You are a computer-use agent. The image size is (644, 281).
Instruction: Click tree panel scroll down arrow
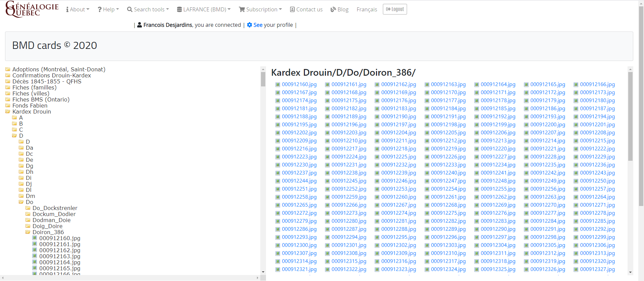coord(263,272)
